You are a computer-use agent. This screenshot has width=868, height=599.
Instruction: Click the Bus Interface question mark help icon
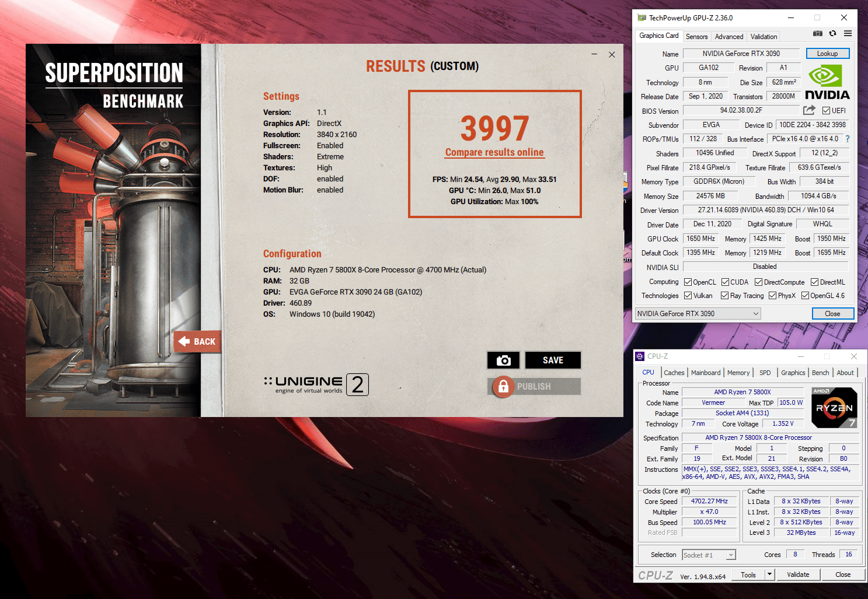click(848, 139)
